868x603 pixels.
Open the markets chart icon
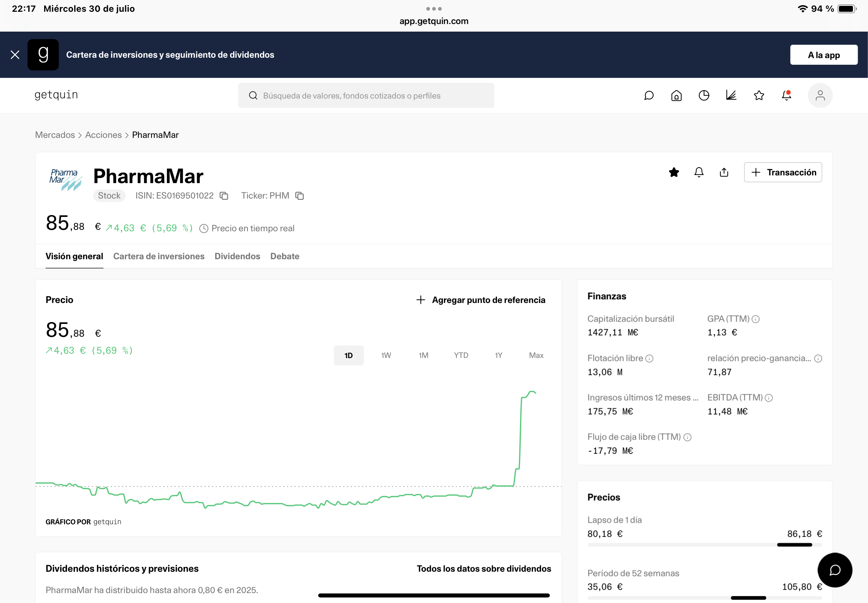click(x=731, y=96)
